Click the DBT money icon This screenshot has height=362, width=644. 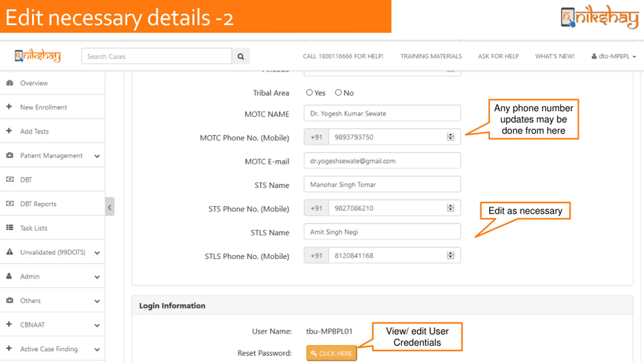[x=10, y=179]
